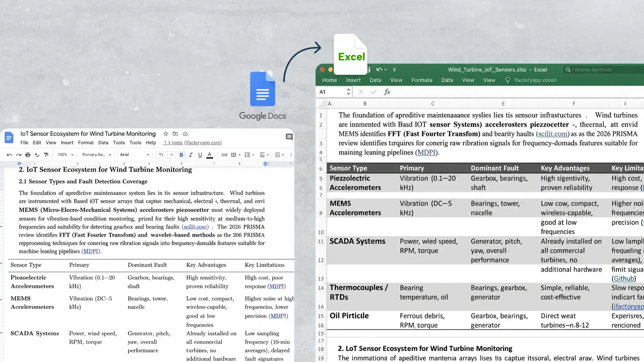Click the select-all corner of the Excel grid
Screen dimensions: 644x362
tap(321, 104)
